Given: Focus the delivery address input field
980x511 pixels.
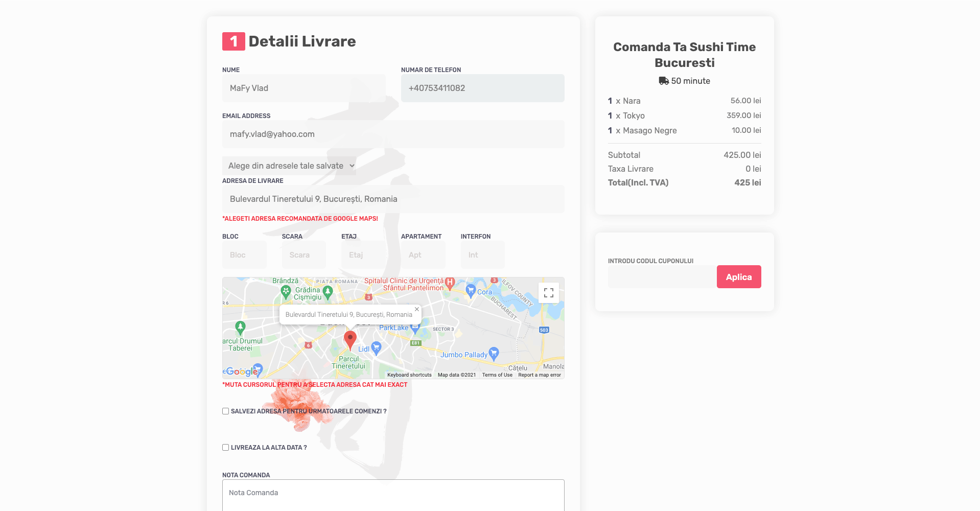Looking at the screenshot, I should [x=393, y=199].
